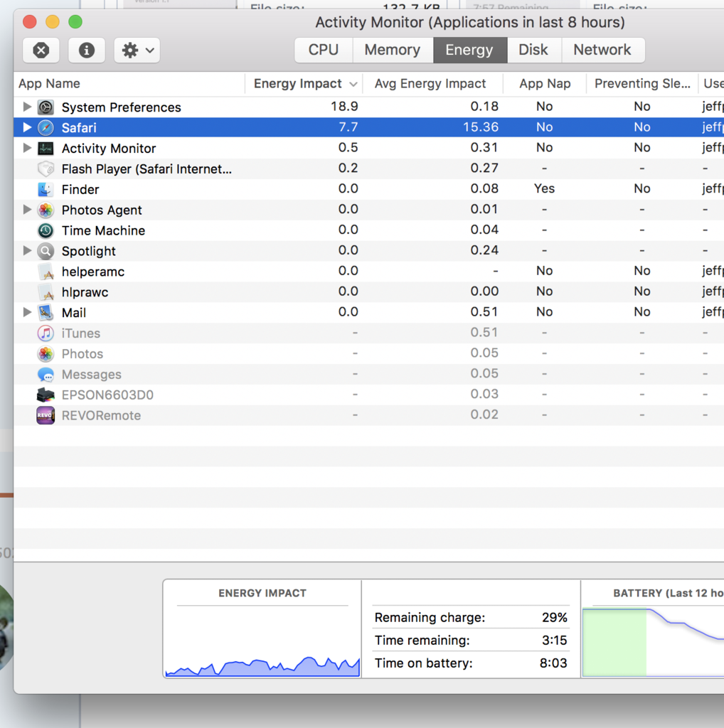Click the Remaining charge 29% value

555,618
